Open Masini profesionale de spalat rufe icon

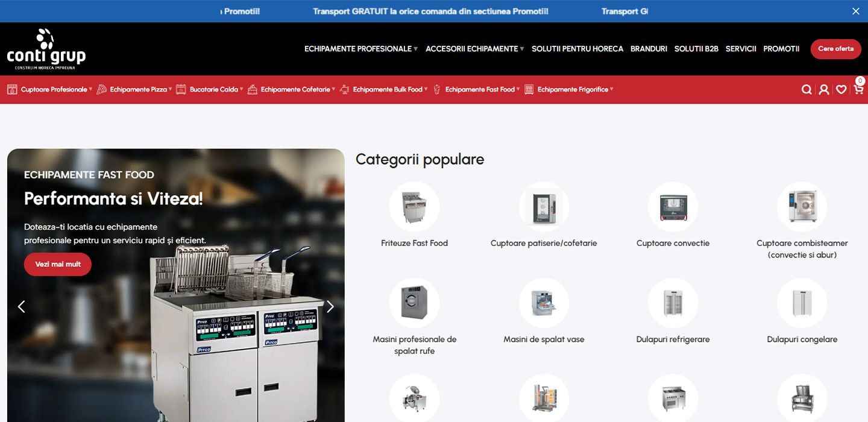tap(414, 303)
